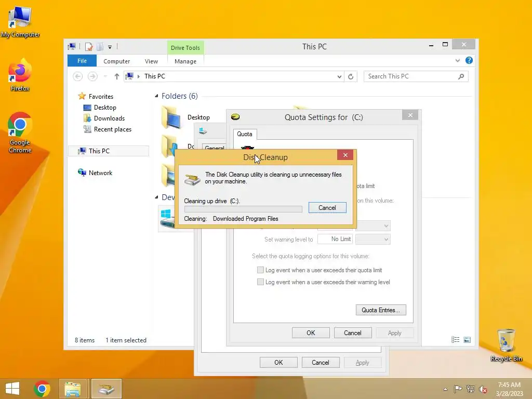Switch to File Explorer on taskbar
Screen dimensions: 532x399
pyautogui.click(x=73, y=389)
